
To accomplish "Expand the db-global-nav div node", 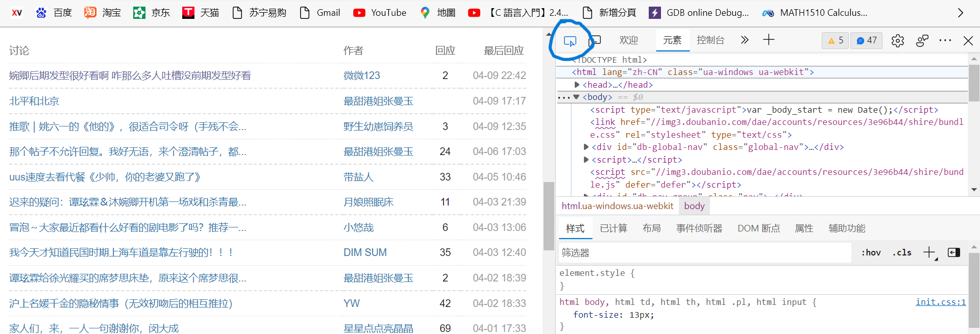I will pyautogui.click(x=586, y=147).
